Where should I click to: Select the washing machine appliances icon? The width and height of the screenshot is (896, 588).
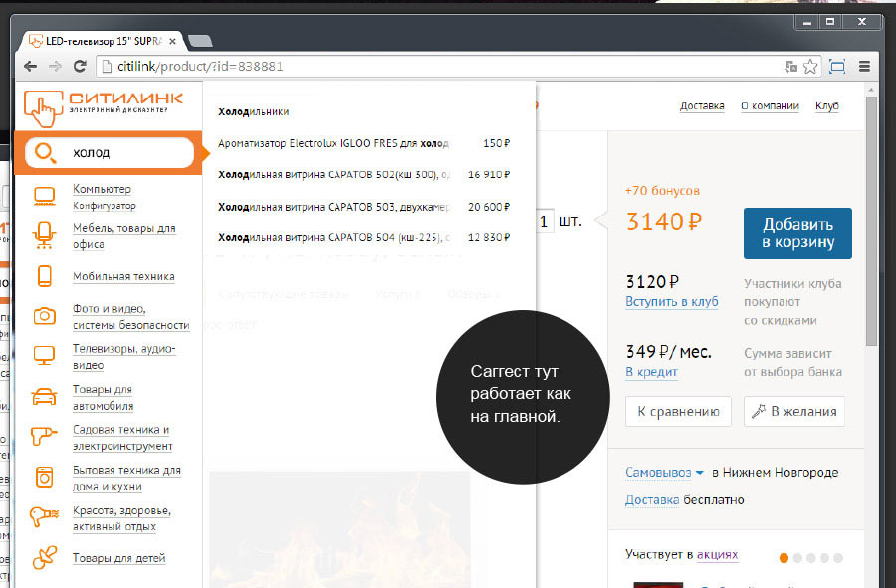coord(45,478)
